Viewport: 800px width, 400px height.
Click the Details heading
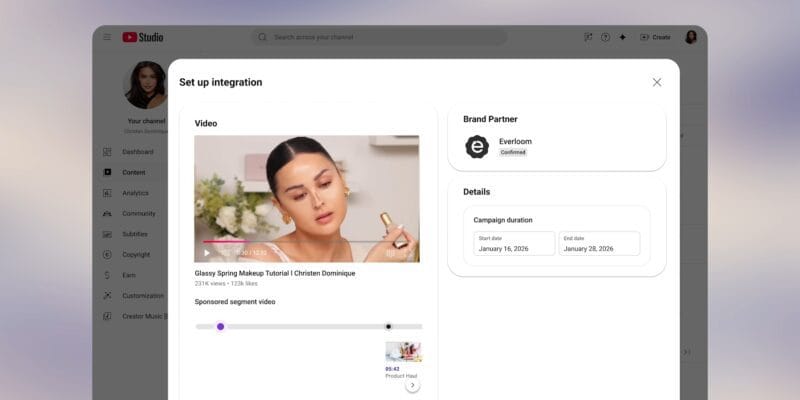[477, 192]
